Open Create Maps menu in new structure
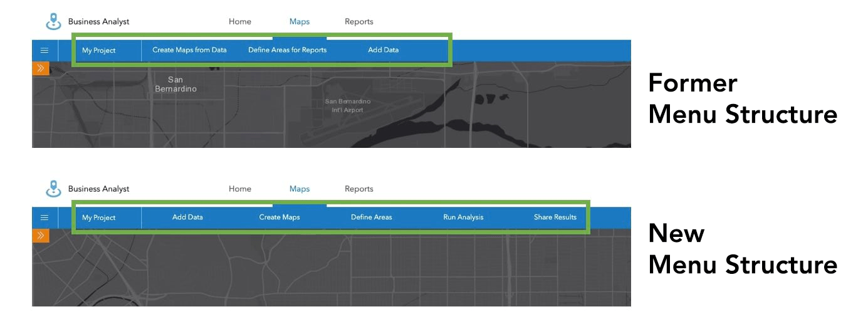Screen dimensions: 868x319 [280, 217]
